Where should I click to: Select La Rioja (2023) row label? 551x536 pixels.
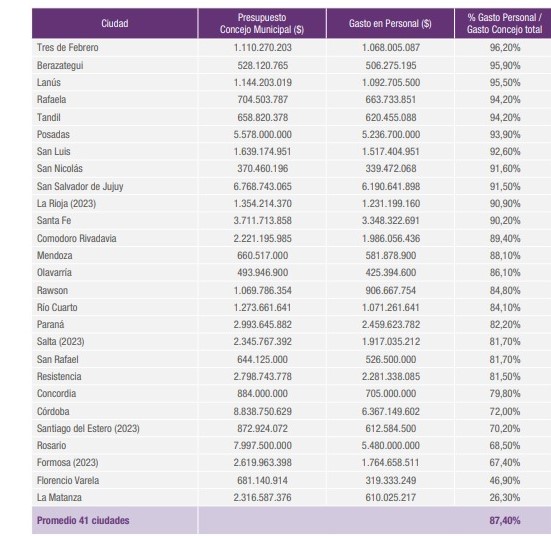tap(66, 204)
